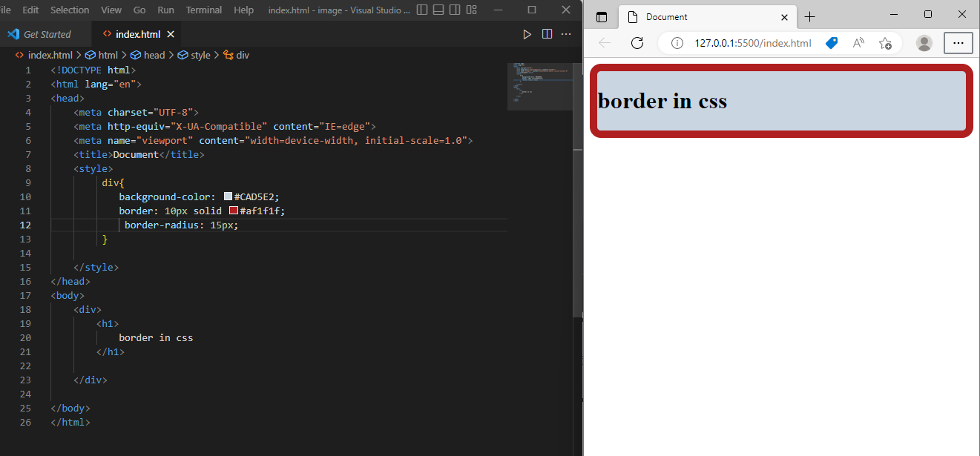Click line number 9 in gutter
Image resolution: width=980 pixels, height=456 pixels.
[28, 182]
